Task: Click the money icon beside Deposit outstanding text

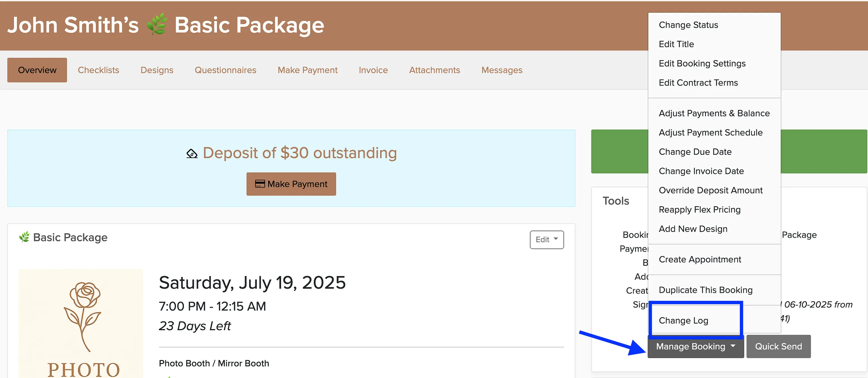Action: 192,153
